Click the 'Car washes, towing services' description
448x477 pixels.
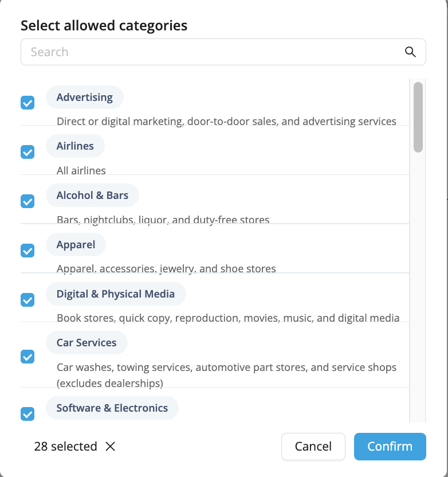pos(226,375)
